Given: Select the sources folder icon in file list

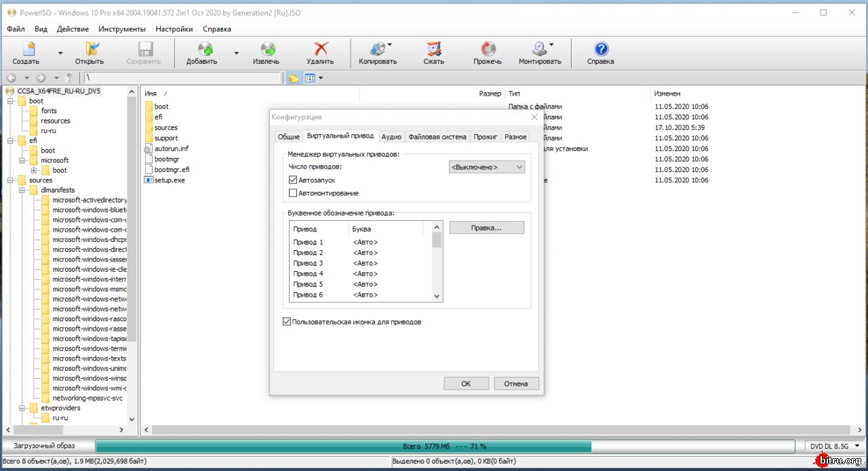Looking at the screenshot, I should point(149,127).
